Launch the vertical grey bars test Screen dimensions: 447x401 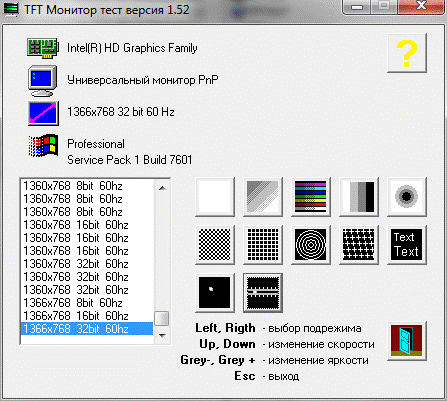pyautogui.click(x=359, y=197)
